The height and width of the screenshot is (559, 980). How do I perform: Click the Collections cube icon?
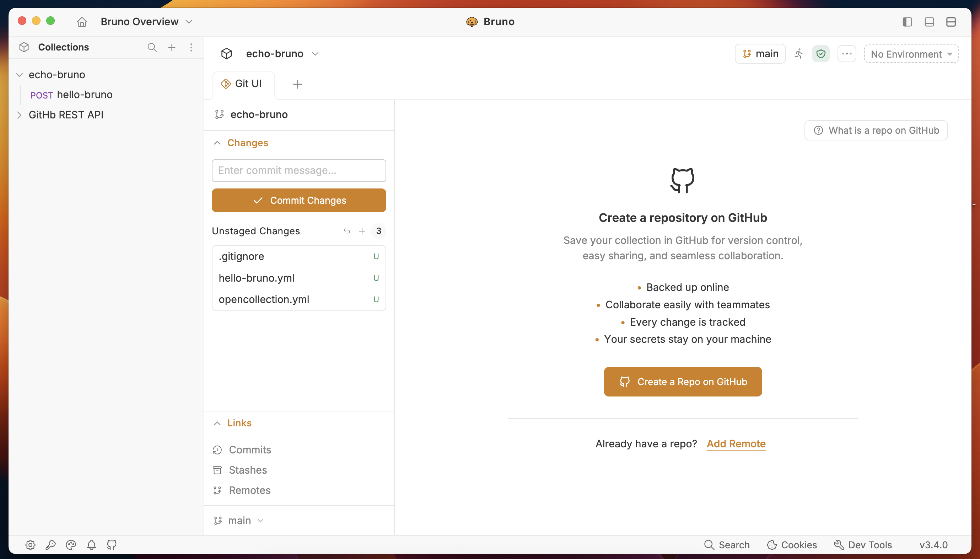(x=24, y=47)
